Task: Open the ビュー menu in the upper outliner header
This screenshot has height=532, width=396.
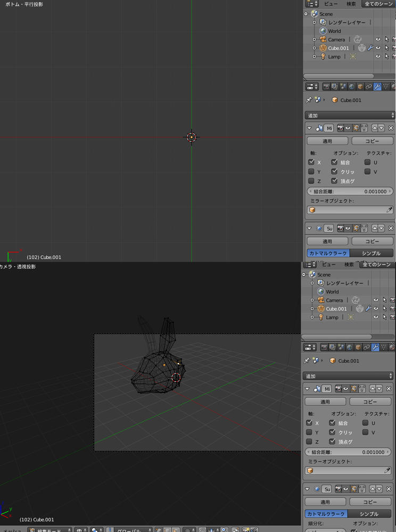Action: pyautogui.click(x=331, y=4)
